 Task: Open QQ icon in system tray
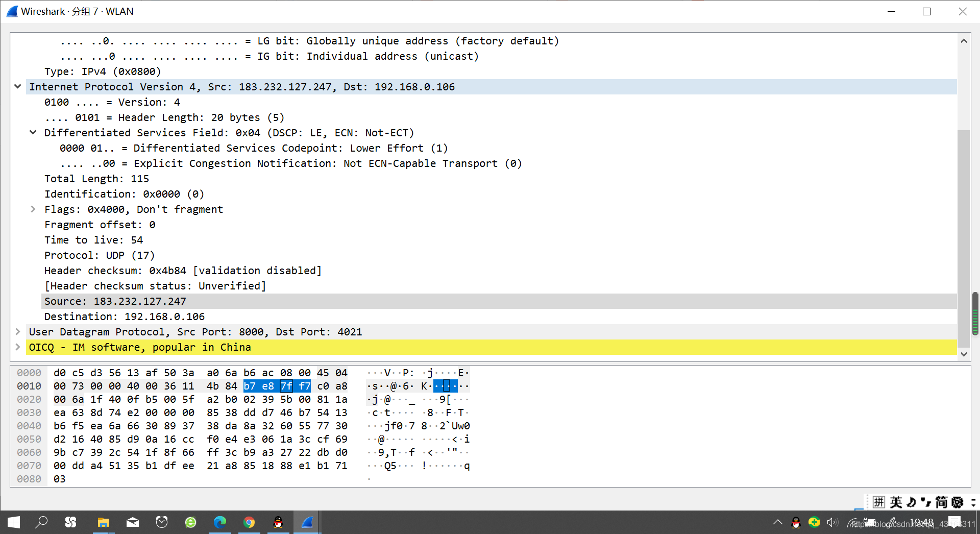coord(796,522)
